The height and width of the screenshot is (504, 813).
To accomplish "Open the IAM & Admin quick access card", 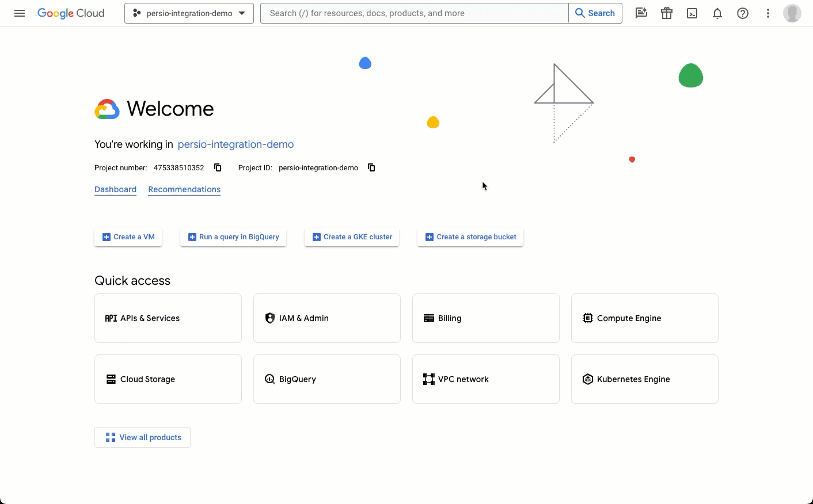I will (x=326, y=318).
